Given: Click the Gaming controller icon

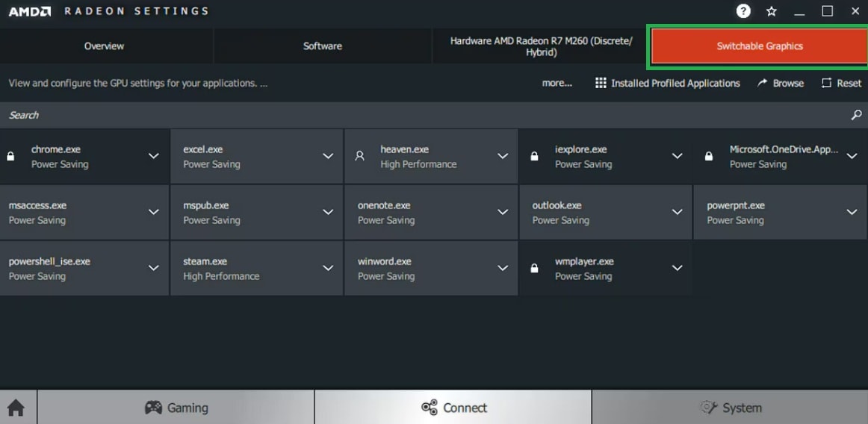Looking at the screenshot, I should 153,408.
